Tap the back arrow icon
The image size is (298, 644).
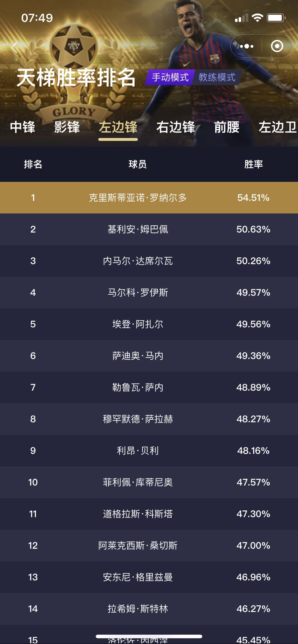pyautogui.click(x=15, y=47)
